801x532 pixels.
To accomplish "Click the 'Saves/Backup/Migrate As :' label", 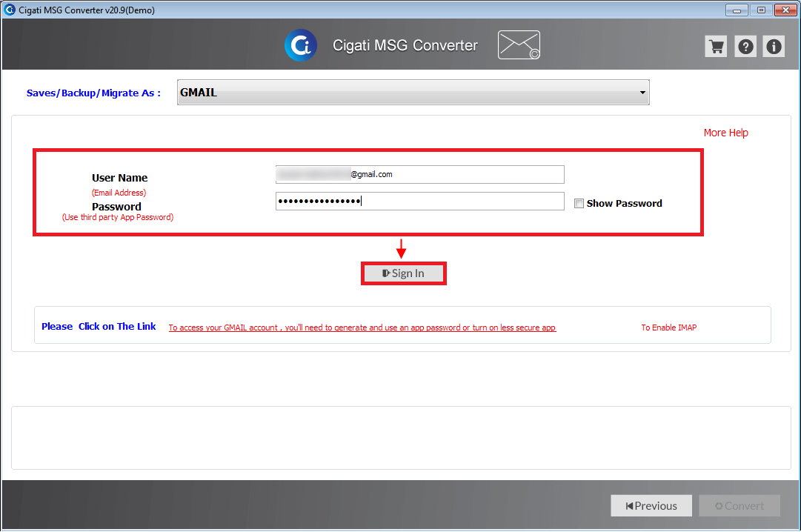I will [93, 93].
